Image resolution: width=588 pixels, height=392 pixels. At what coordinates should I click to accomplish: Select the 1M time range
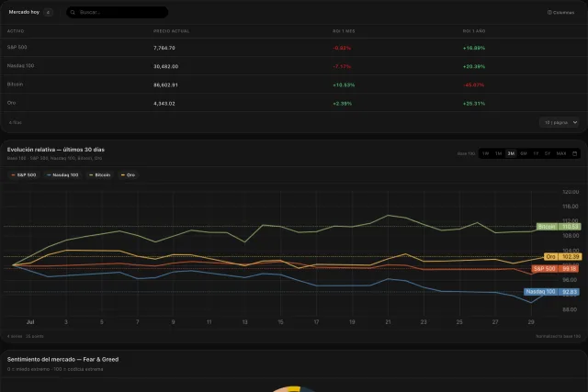coord(498,153)
